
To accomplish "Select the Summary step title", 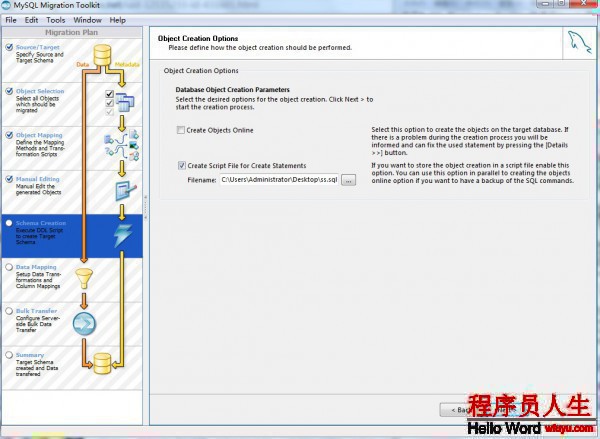I will pyautogui.click(x=30, y=355).
